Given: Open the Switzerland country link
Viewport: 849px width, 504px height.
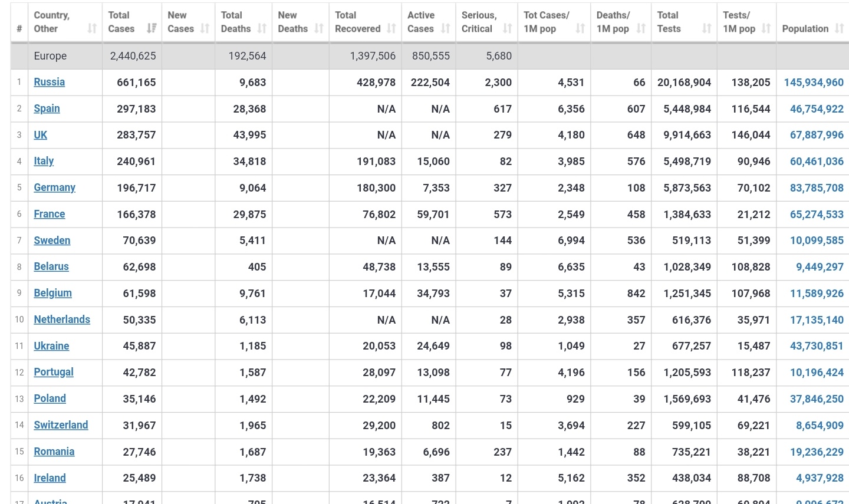Looking at the screenshot, I should coord(61,425).
